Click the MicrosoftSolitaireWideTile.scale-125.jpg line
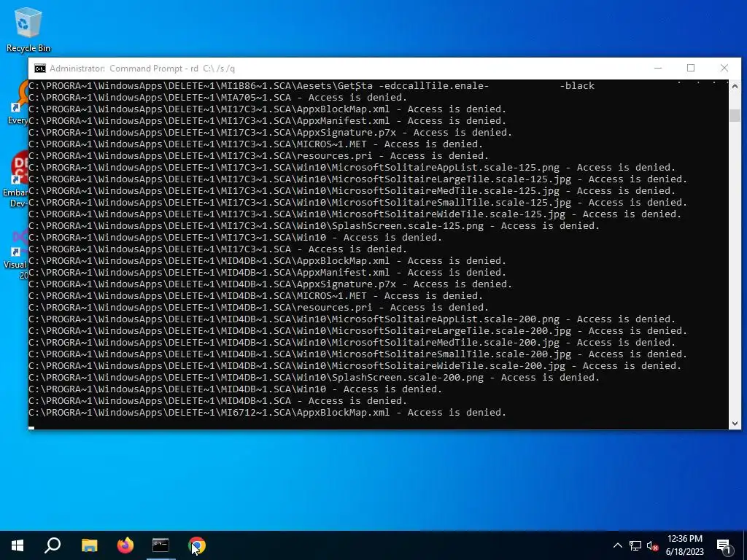Image resolution: width=747 pixels, height=560 pixels. point(355,214)
